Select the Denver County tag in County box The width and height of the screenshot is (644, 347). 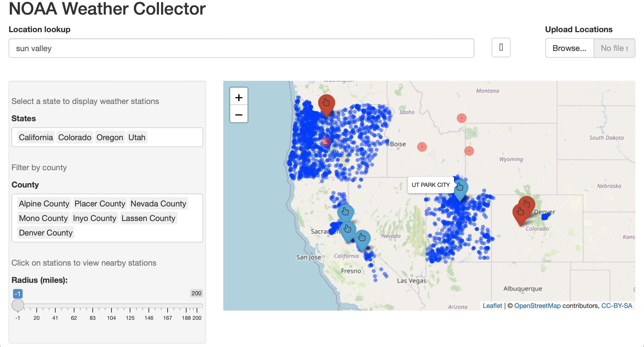(x=45, y=233)
